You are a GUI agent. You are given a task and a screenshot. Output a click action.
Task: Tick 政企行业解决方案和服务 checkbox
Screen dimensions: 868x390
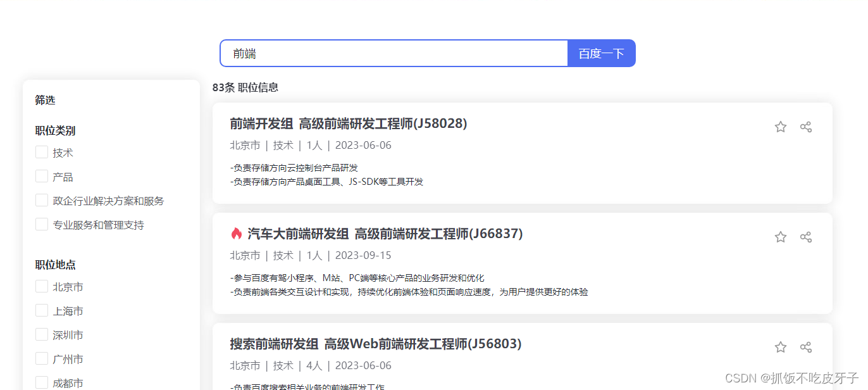coord(42,200)
